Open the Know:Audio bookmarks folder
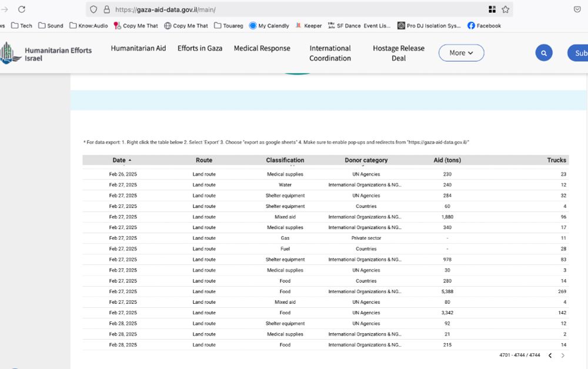588x369 pixels. click(89, 25)
